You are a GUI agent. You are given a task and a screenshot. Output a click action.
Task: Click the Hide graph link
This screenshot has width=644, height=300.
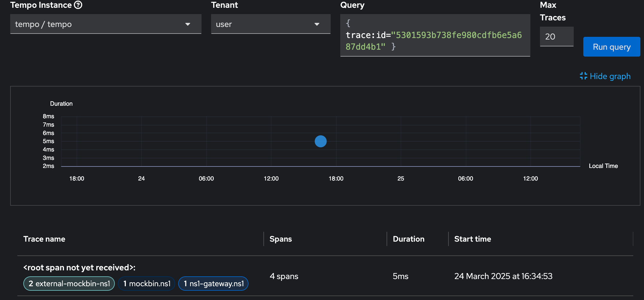(x=610, y=76)
